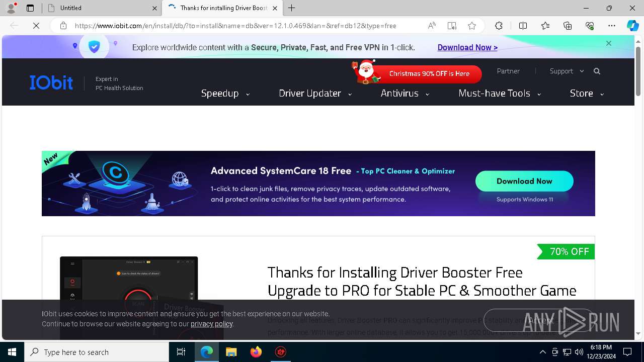Expand the Antivirus menu
Screen dimensions: 644x362
pos(405,94)
